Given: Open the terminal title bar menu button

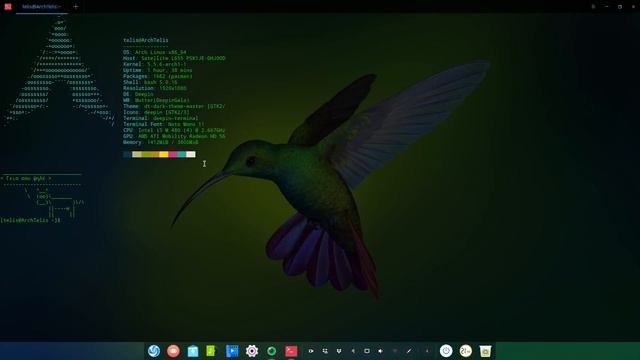Looking at the screenshot, I should coord(593,7).
